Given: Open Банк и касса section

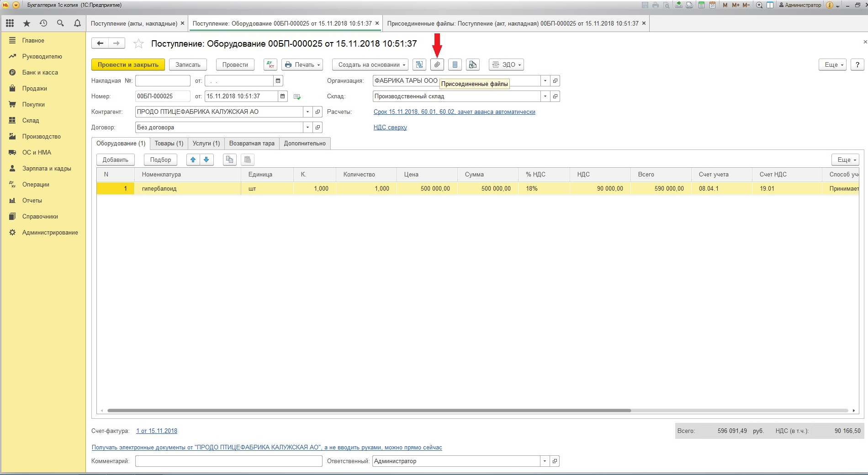Looking at the screenshot, I should [40, 73].
